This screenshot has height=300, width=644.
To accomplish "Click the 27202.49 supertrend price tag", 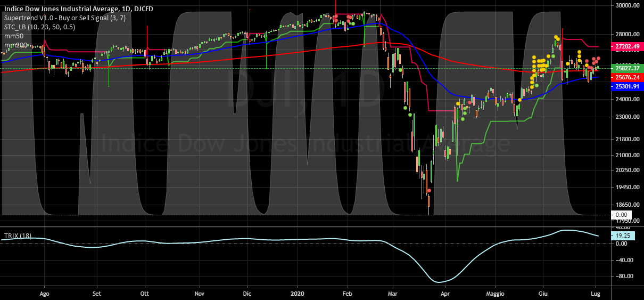I will [x=628, y=47].
